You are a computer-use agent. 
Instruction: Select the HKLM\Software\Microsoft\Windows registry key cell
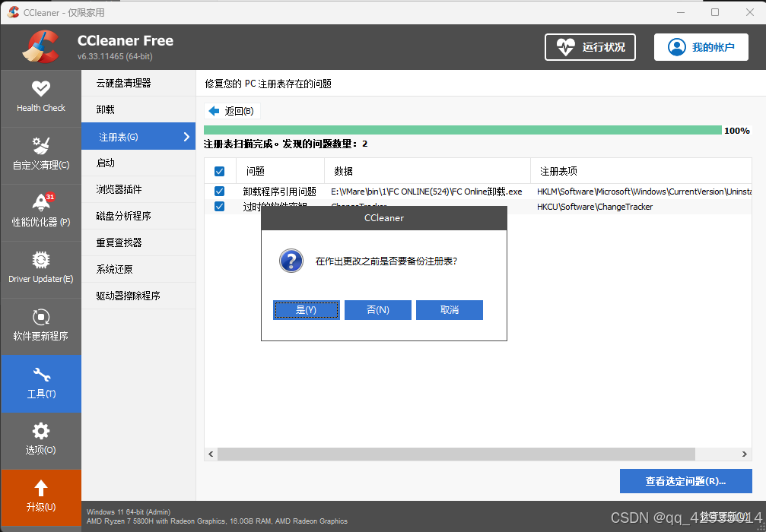644,192
